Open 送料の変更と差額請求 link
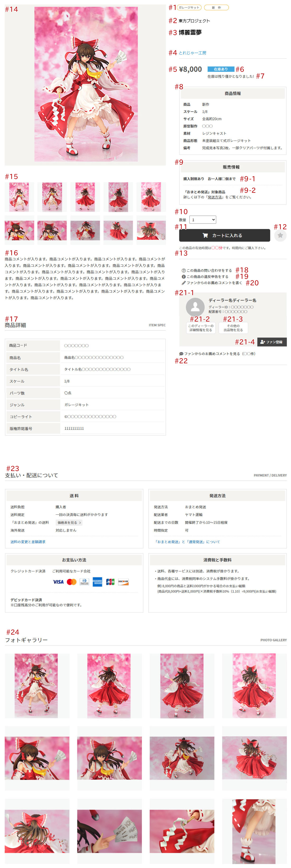291x868 pixels. click(28, 542)
